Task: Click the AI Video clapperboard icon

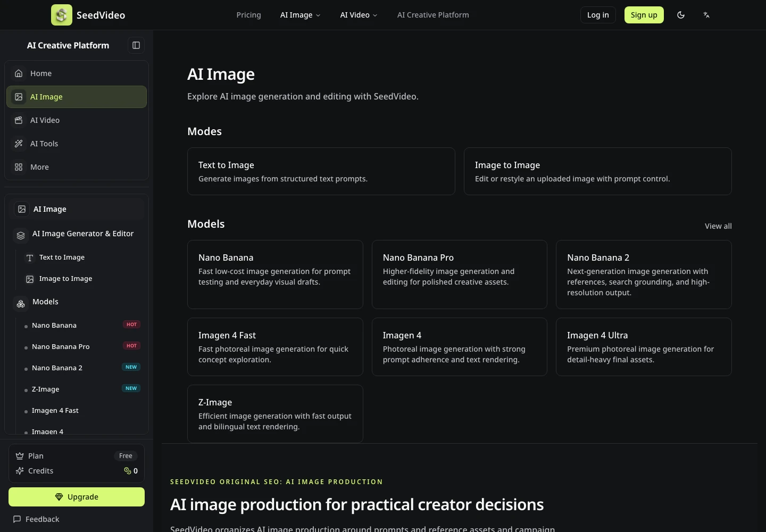Action: pos(19,120)
